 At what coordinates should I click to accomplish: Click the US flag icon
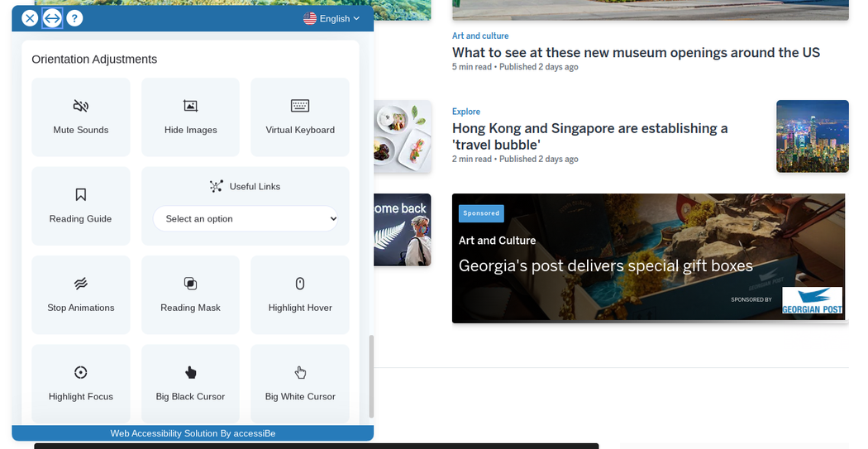pyautogui.click(x=310, y=18)
